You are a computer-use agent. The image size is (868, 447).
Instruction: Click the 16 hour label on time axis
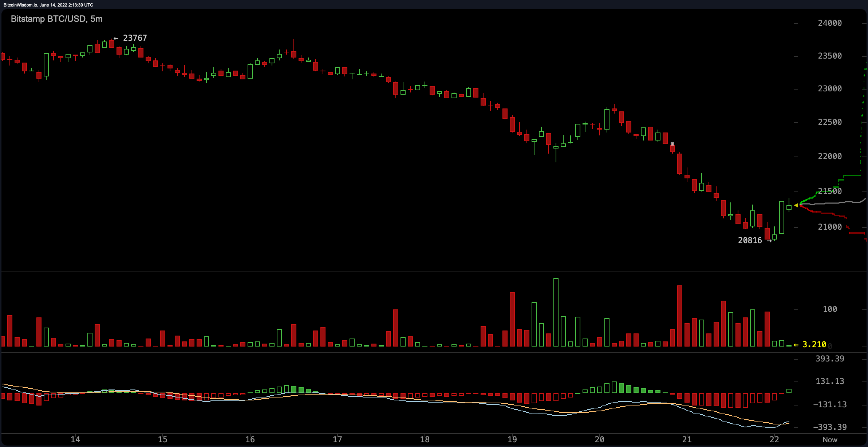coord(250,439)
